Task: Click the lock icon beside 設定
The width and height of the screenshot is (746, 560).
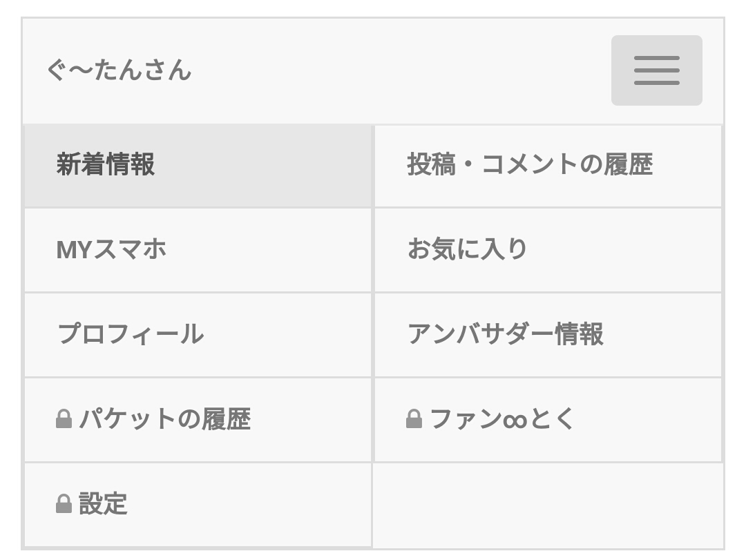Action: tap(64, 504)
